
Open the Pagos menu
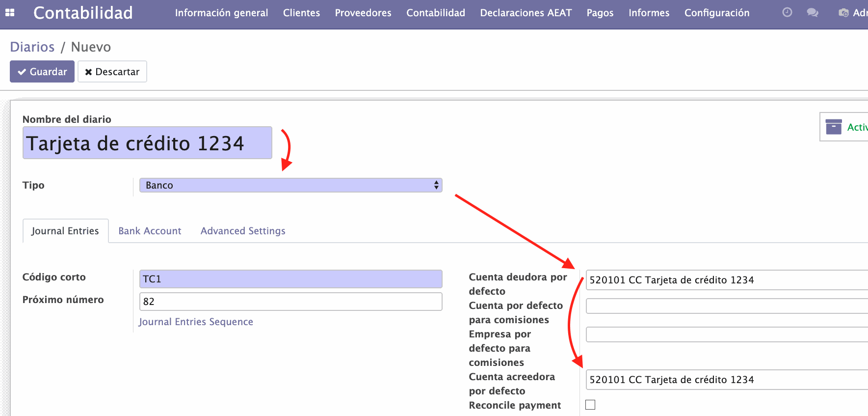tap(600, 13)
